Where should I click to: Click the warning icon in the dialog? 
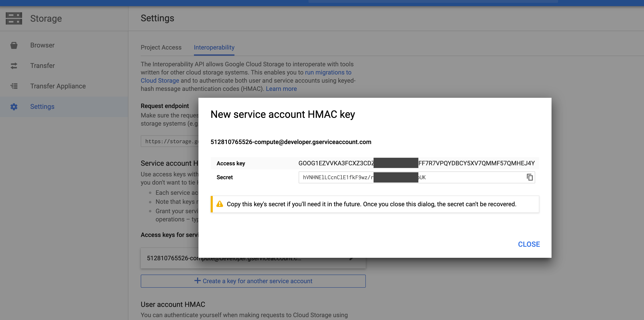click(x=220, y=204)
